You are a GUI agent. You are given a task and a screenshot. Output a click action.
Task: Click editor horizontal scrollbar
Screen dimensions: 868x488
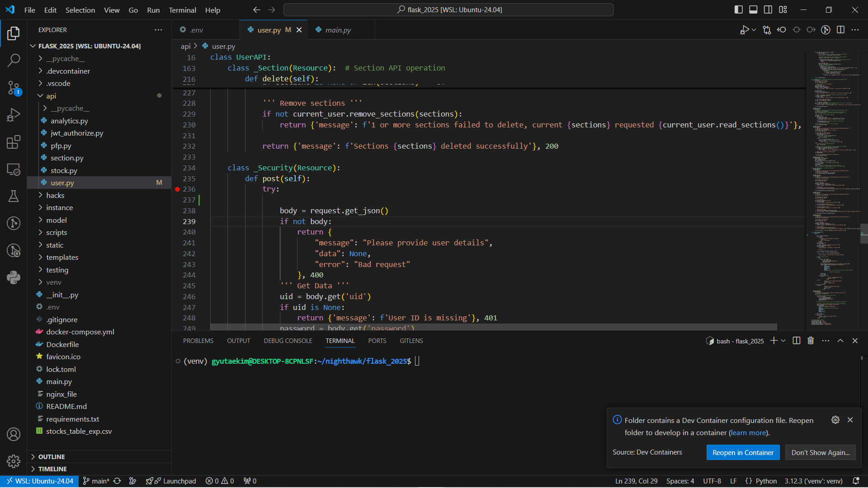[493, 327]
